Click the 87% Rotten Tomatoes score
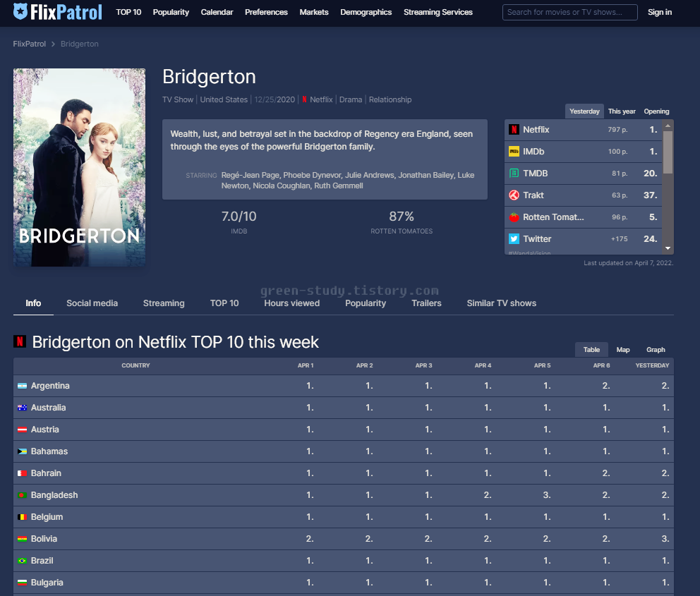The height and width of the screenshot is (596, 700). [402, 217]
